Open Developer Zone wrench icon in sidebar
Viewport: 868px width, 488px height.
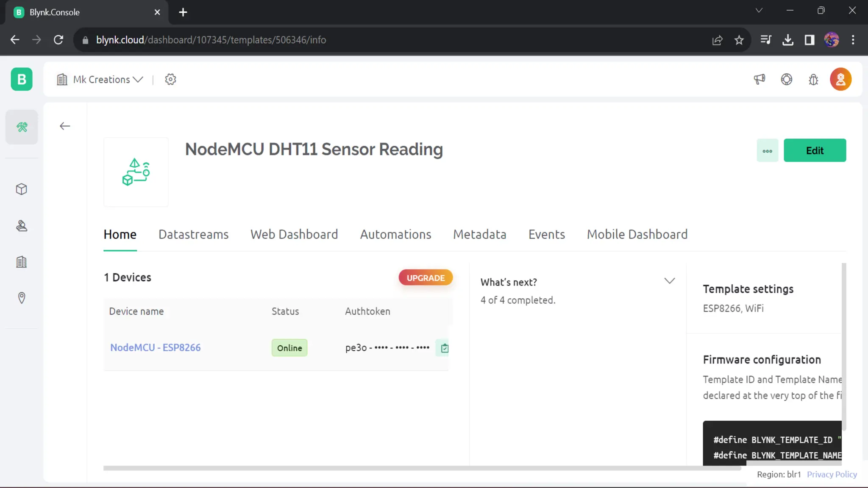click(x=22, y=127)
